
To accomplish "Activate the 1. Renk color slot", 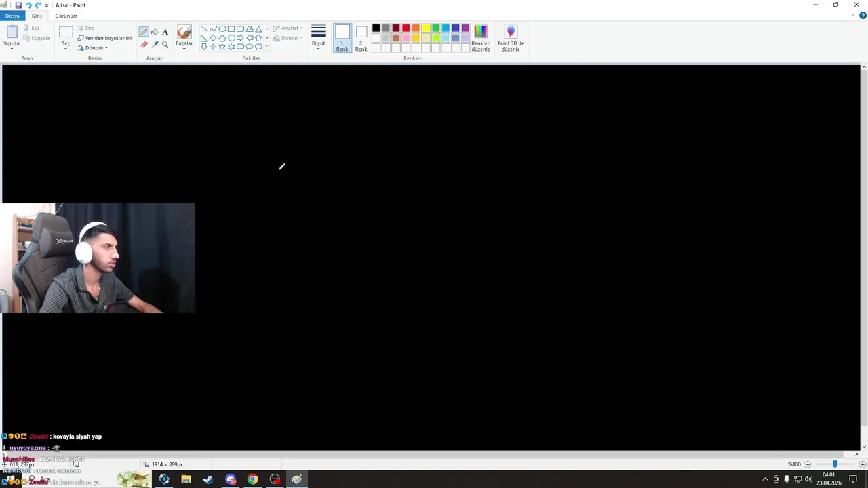I will (342, 38).
